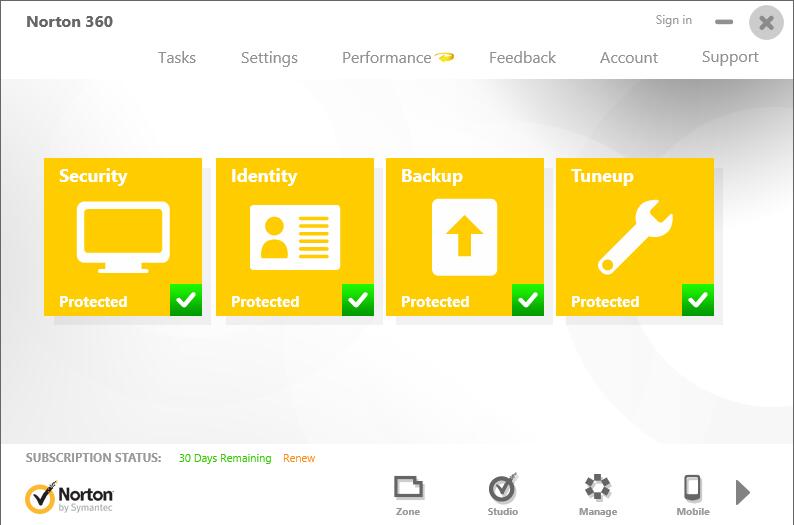Click the Backup tile title
The height and width of the screenshot is (525, 794).
[x=432, y=176]
